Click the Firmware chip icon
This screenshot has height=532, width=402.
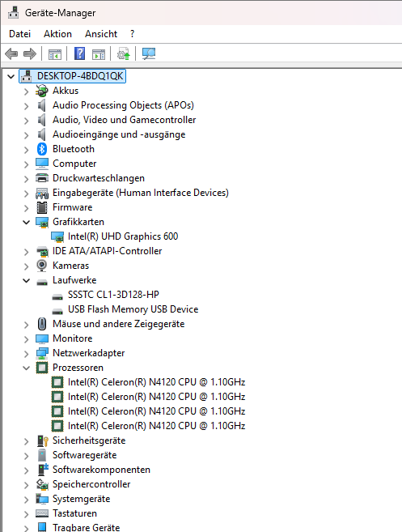point(42,207)
